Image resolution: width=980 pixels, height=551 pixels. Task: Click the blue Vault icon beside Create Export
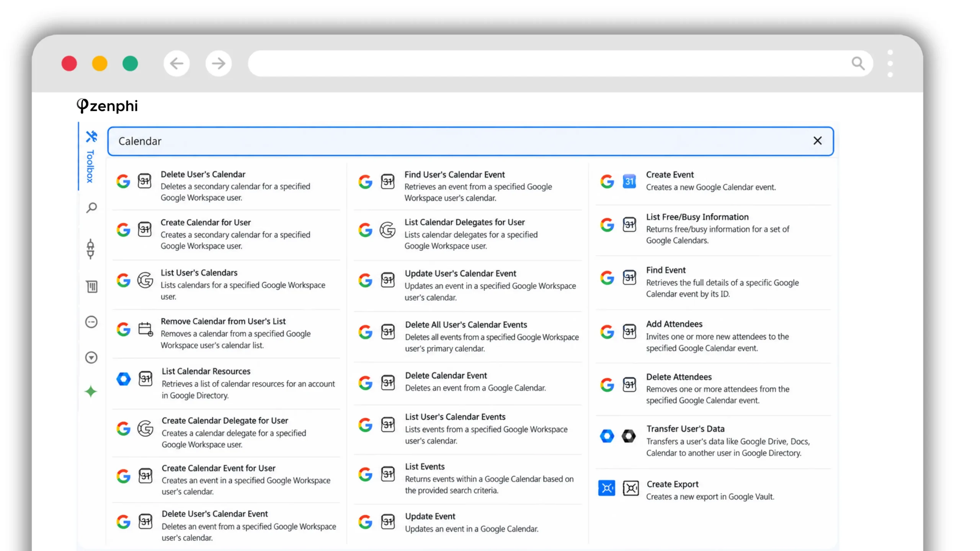pyautogui.click(x=607, y=488)
